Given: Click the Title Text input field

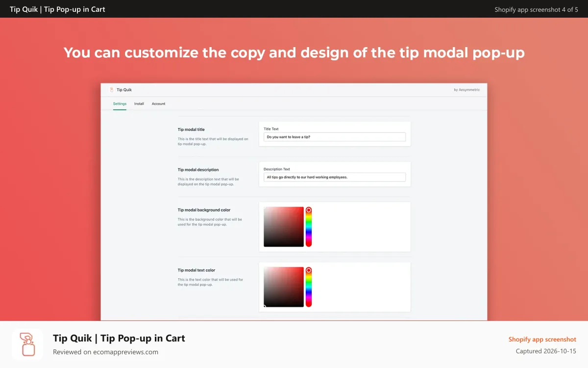Looking at the screenshot, I should coord(335,137).
